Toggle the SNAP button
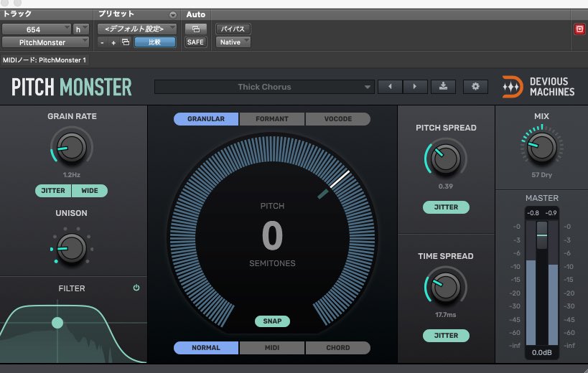The image size is (588, 373). 272,321
